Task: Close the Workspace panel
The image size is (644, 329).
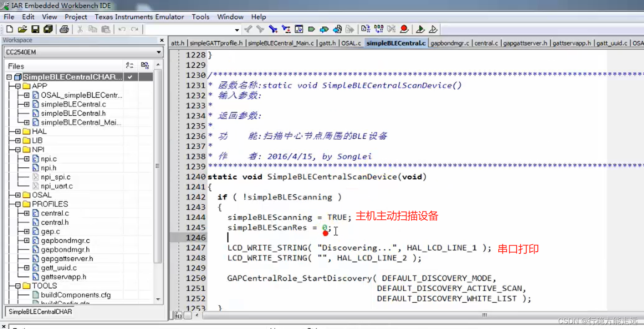Action: [161, 40]
